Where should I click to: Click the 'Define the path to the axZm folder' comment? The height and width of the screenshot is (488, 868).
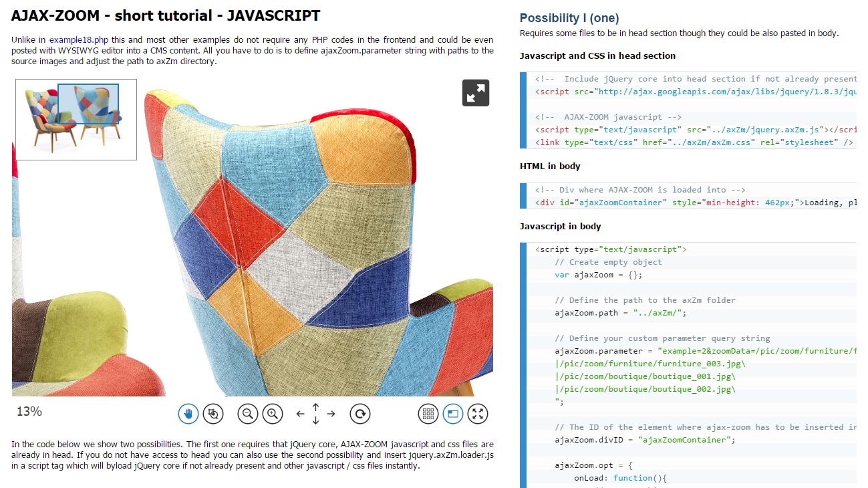tap(645, 300)
